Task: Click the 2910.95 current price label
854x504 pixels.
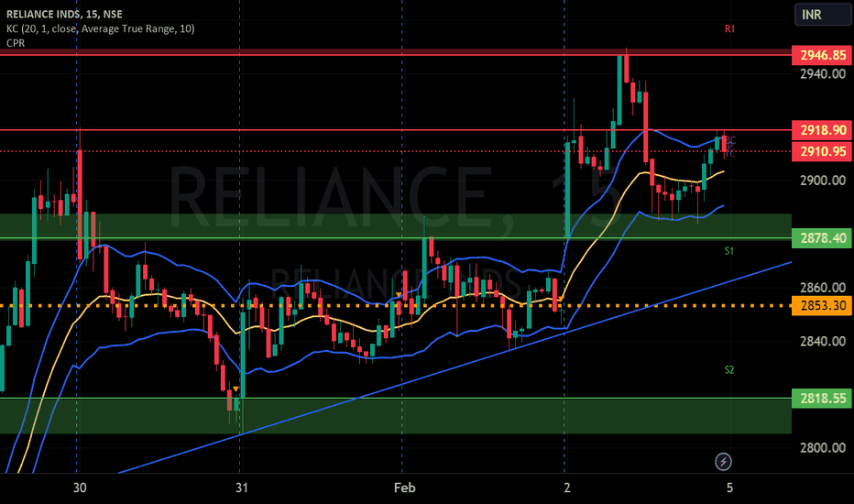Action: point(822,151)
